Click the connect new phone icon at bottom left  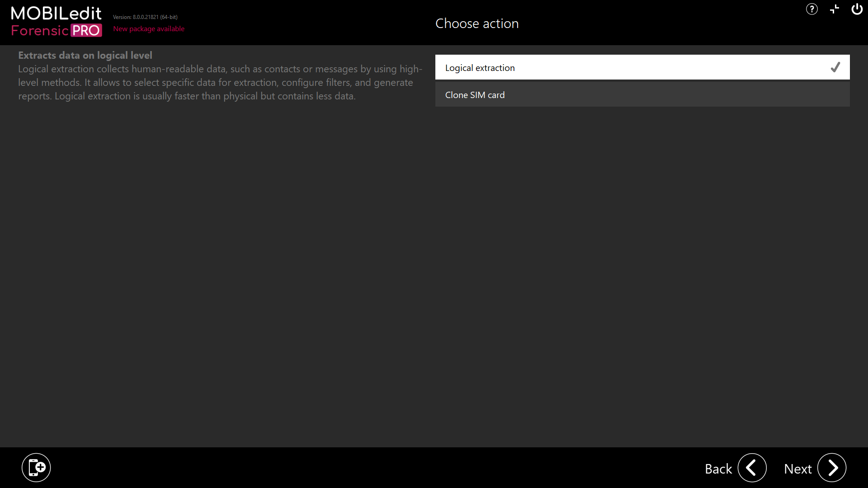[x=36, y=467]
